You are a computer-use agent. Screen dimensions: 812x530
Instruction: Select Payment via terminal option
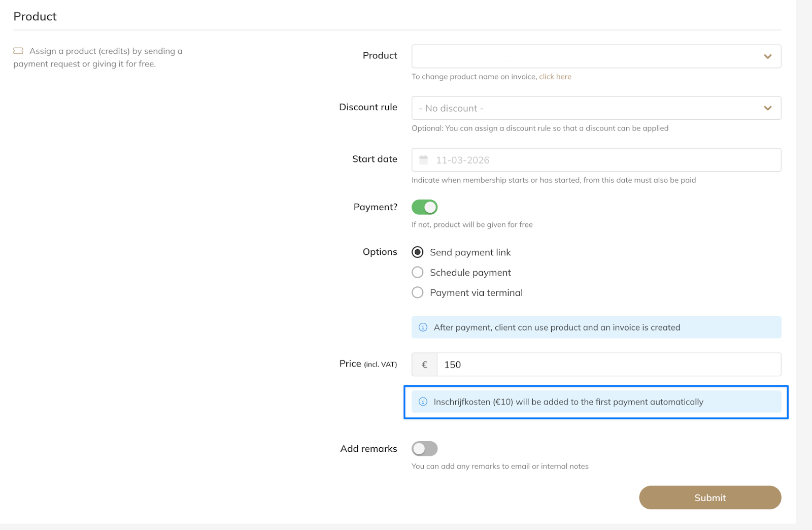coord(418,293)
